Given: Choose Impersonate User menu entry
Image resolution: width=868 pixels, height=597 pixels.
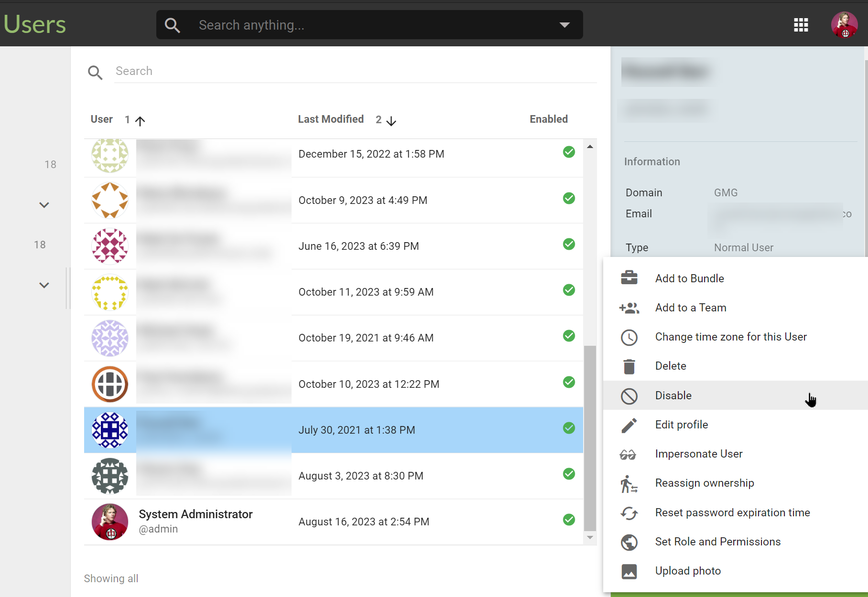Looking at the screenshot, I should coord(736,454).
